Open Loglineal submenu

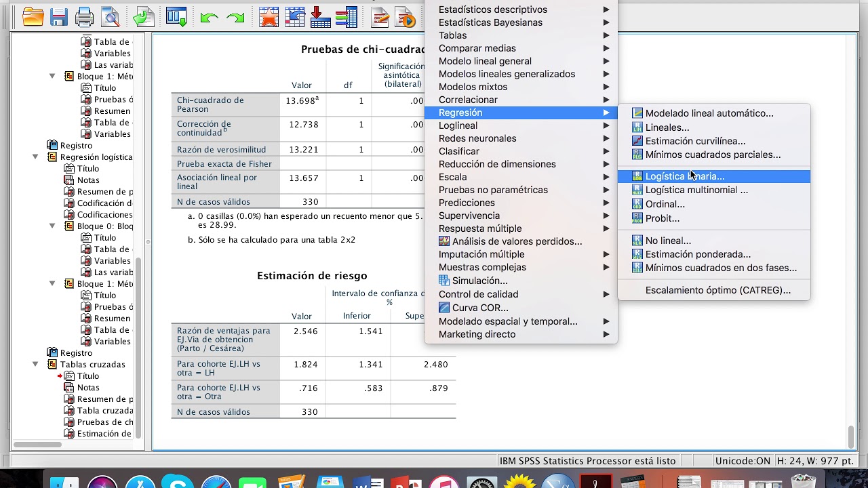click(x=521, y=125)
